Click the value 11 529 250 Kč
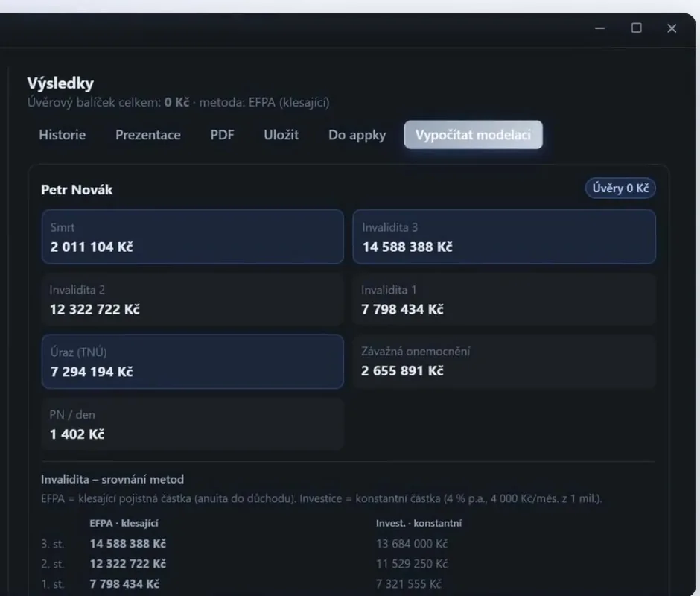The width and height of the screenshot is (700, 596). 412,564
